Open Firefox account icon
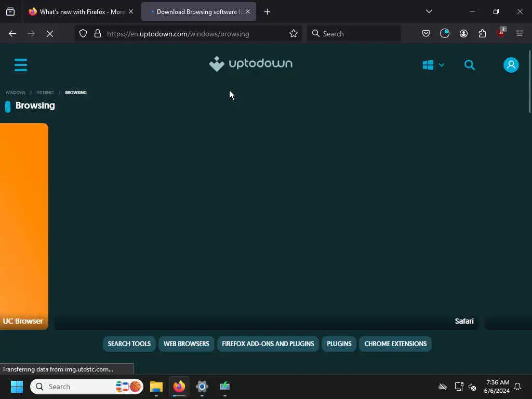The width and height of the screenshot is (532, 399). (463, 34)
